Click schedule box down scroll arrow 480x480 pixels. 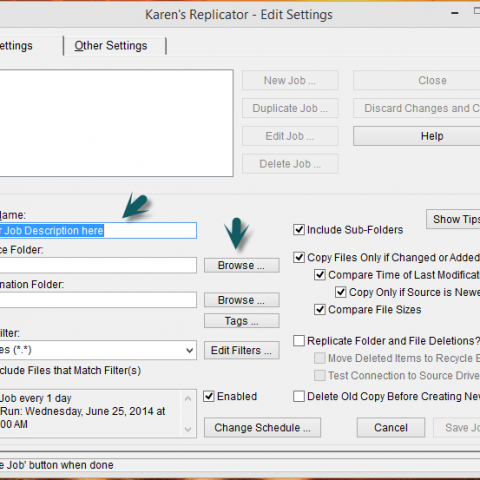[x=188, y=429]
